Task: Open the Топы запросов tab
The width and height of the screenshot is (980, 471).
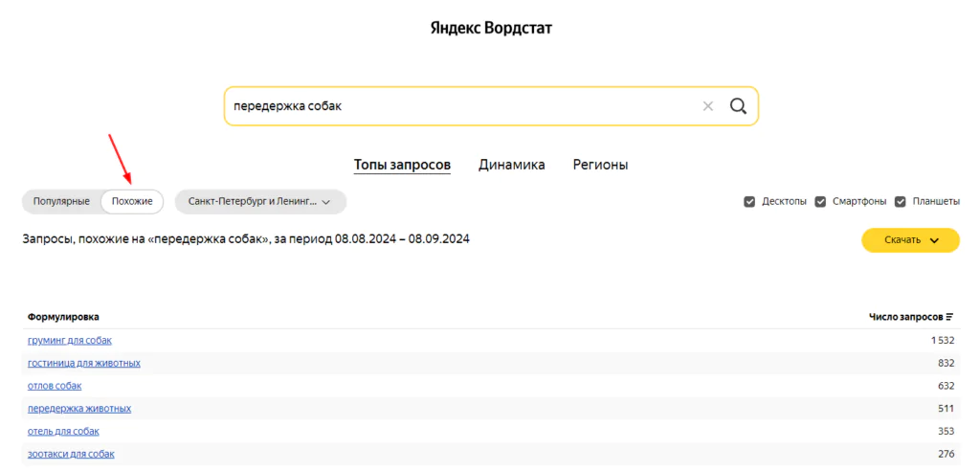Action: click(403, 165)
